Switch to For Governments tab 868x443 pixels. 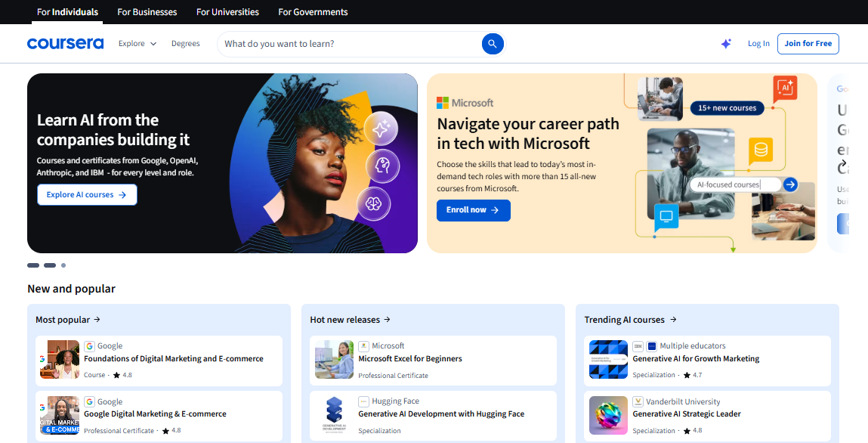coord(313,11)
